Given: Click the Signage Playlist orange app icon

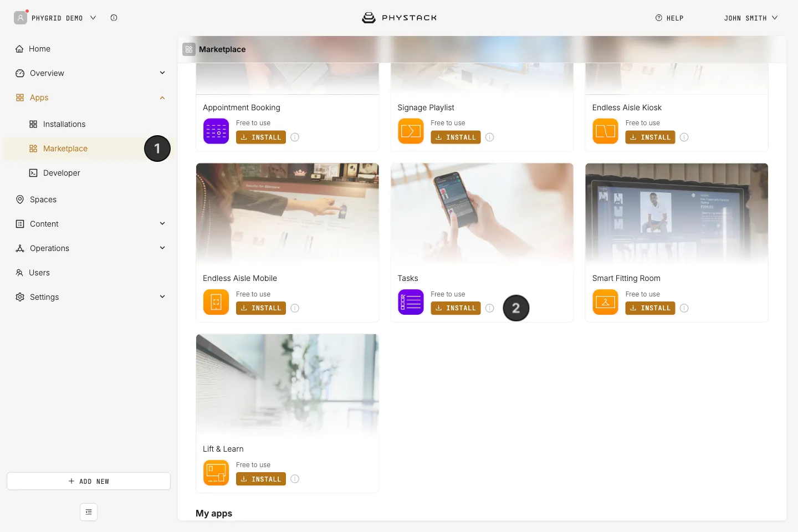Looking at the screenshot, I should [x=411, y=131].
